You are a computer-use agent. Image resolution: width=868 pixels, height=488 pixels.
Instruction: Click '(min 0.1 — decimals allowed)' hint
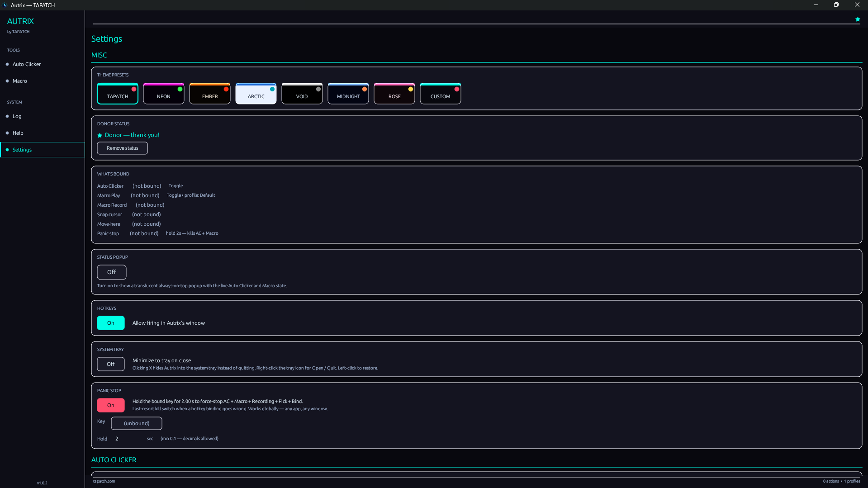pos(190,439)
